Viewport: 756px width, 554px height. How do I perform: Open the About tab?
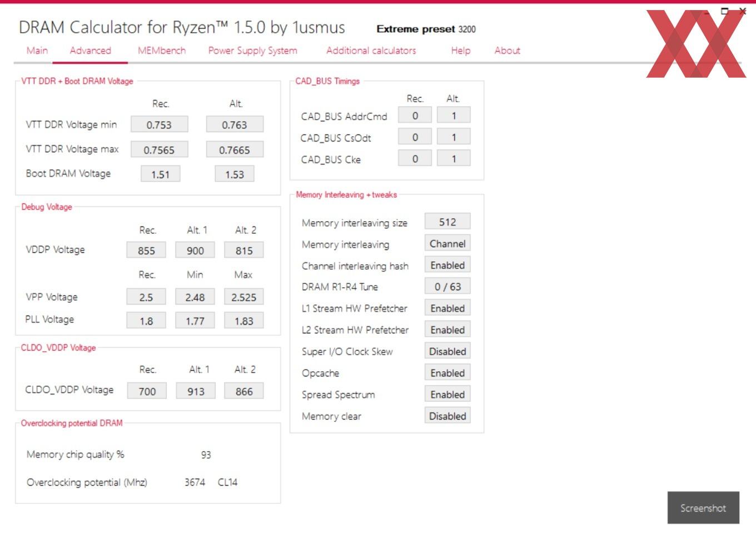pyautogui.click(x=508, y=51)
